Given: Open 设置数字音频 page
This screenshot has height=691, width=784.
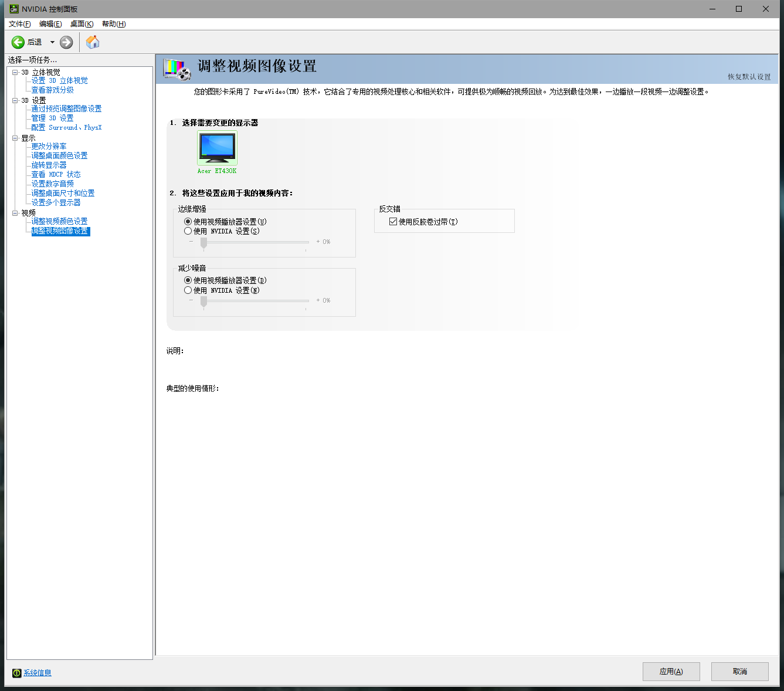Looking at the screenshot, I should 53,184.
